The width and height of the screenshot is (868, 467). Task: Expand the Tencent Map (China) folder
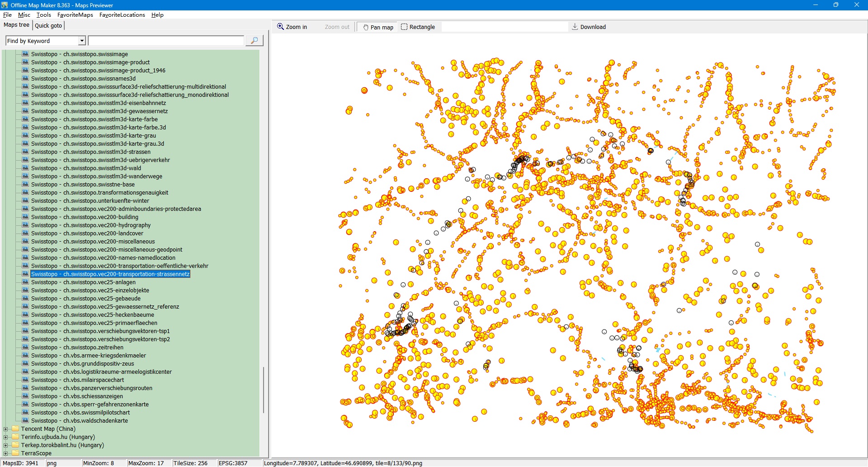tap(6, 429)
